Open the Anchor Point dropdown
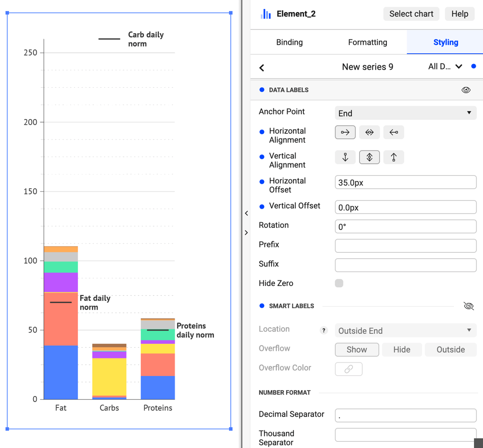483x448 pixels. pos(405,113)
